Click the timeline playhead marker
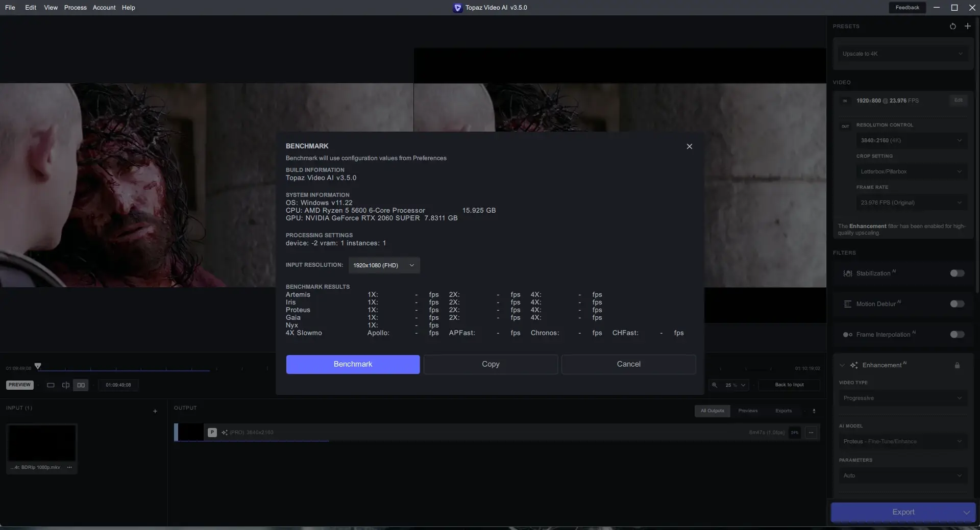Viewport: 980px width, 530px height. tap(38, 366)
